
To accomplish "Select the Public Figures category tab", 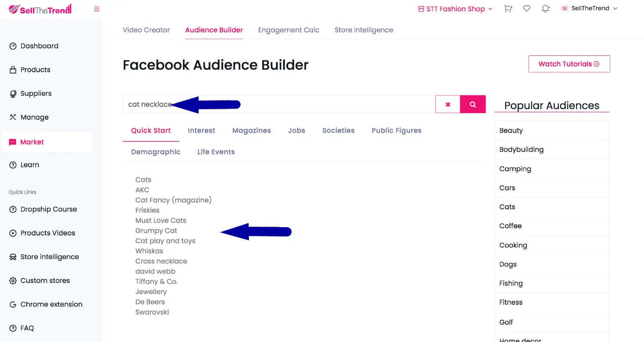I will (x=397, y=130).
